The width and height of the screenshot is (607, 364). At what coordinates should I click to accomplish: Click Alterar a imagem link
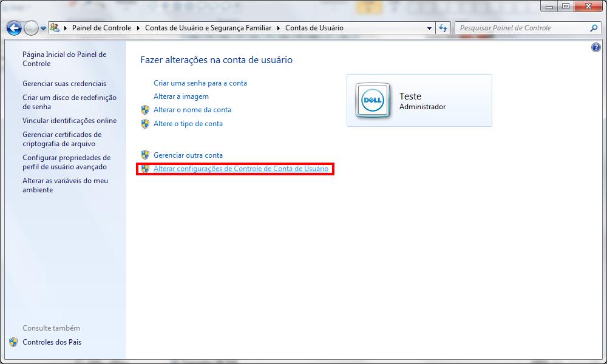[x=181, y=96]
